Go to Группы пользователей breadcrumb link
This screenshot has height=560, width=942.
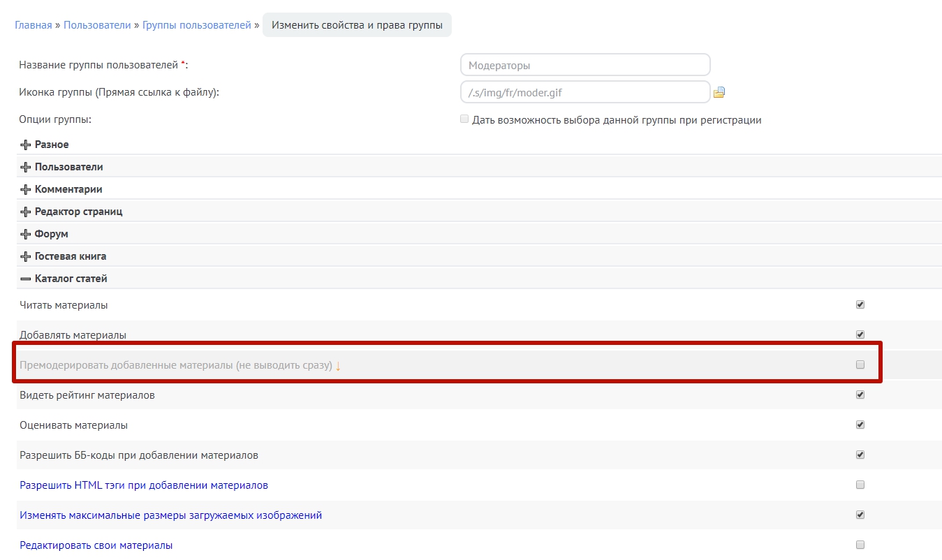pos(196,25)
